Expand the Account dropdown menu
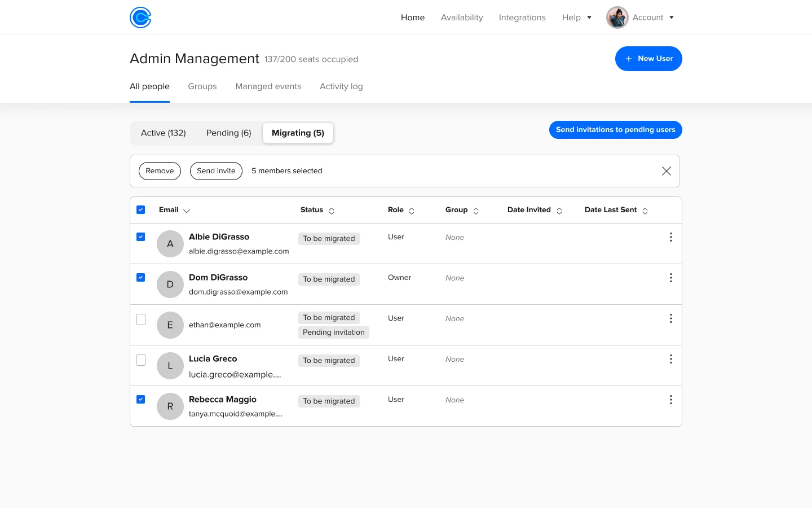 [x=654, y=17]
